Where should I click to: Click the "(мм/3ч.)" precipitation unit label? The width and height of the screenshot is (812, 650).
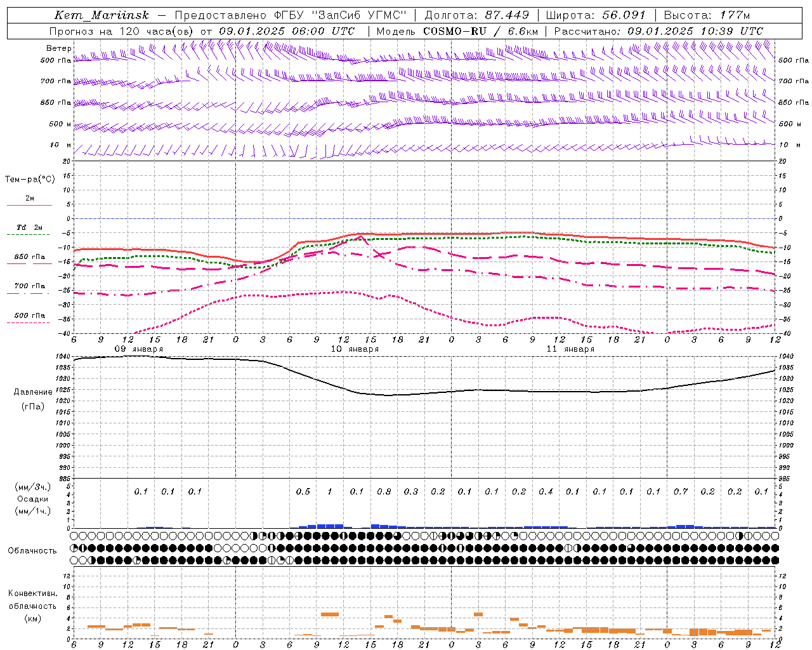click(x=32, y=487)
